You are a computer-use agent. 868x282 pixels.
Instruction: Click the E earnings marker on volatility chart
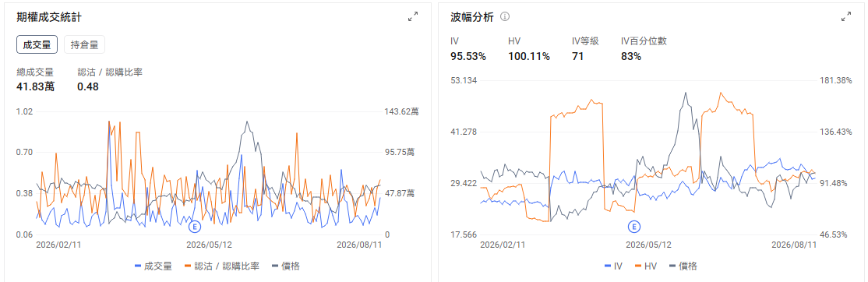[x=633, y=226]
